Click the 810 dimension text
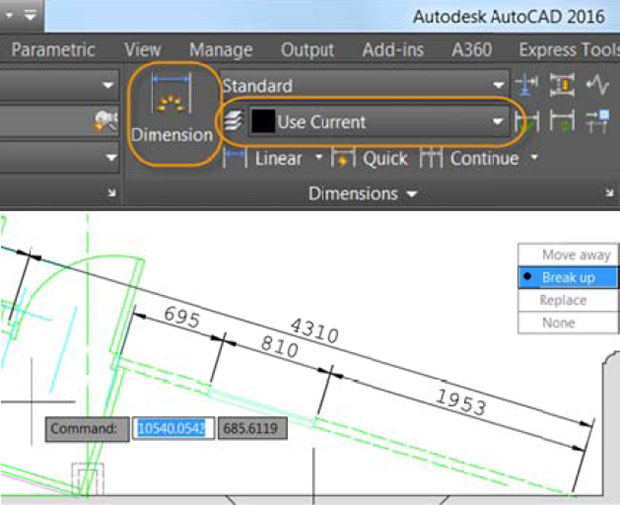Image resolution: width=620 pixels, height=505 pixels. [x=279, y=347]
